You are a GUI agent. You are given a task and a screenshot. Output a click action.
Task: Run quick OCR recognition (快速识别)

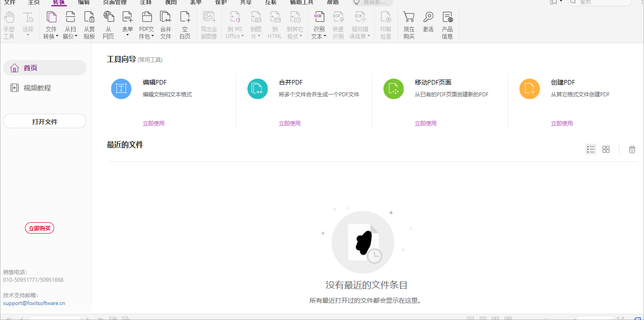[x=338, y=24]
